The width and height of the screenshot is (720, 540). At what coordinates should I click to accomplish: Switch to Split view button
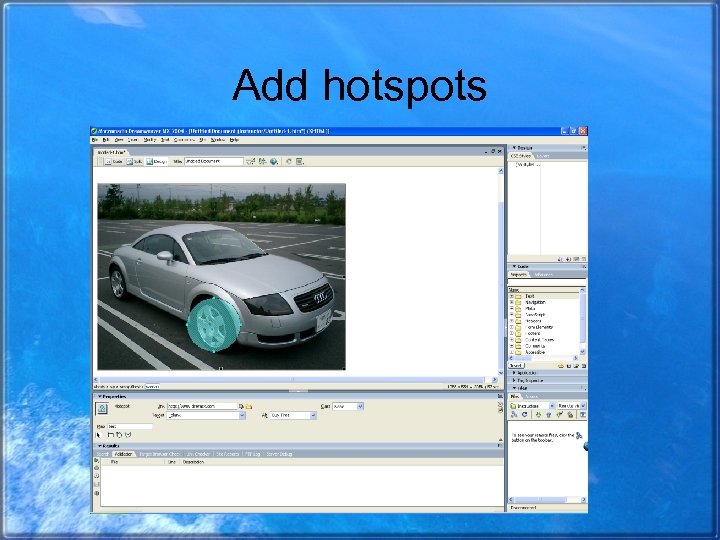[x=135, y=162]
